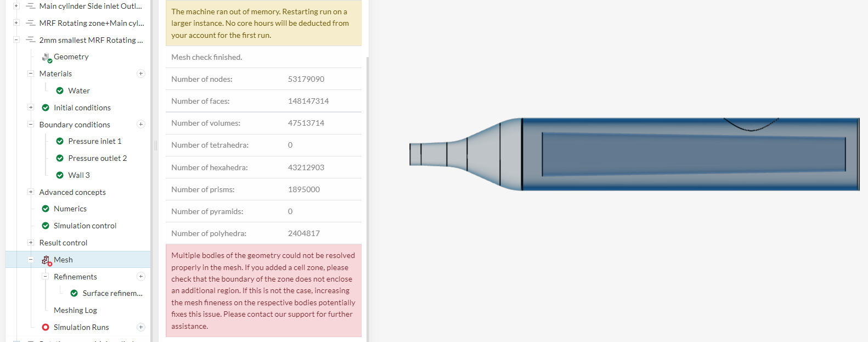This screenshot has width=868, height=342.
Task: Click the Geometry icon in the tree
Action: 47,57
